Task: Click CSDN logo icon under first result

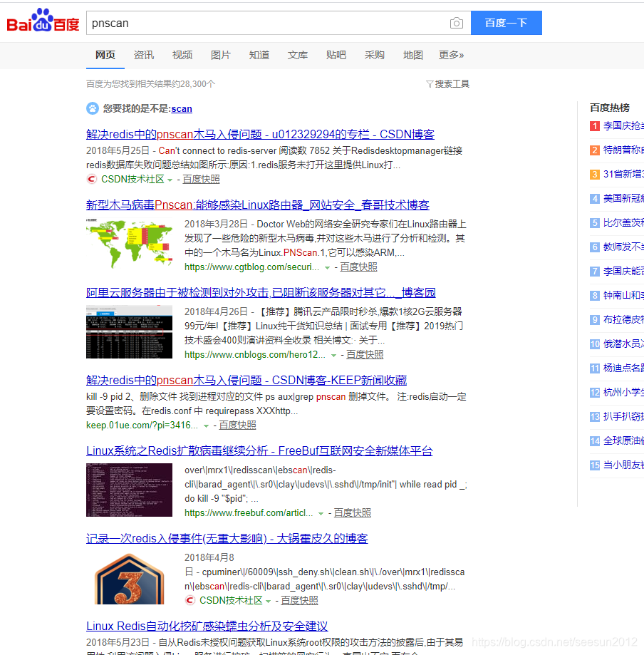Action: [x=91, y=179]
